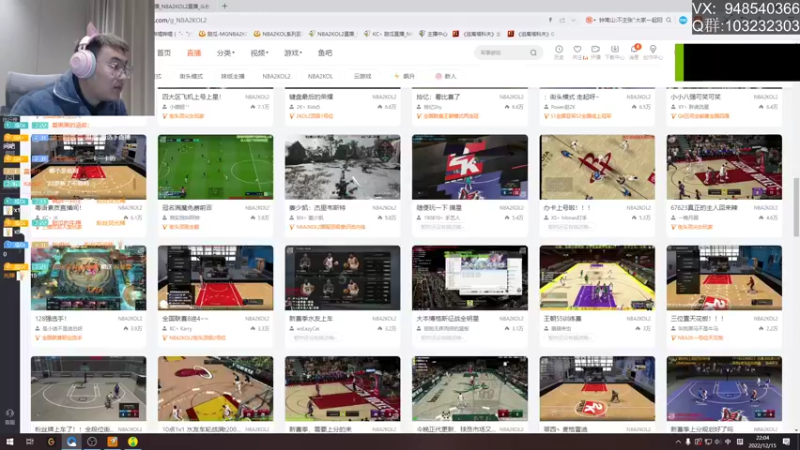Open Task View on the taskbar
800x450 pixels.
30,442
